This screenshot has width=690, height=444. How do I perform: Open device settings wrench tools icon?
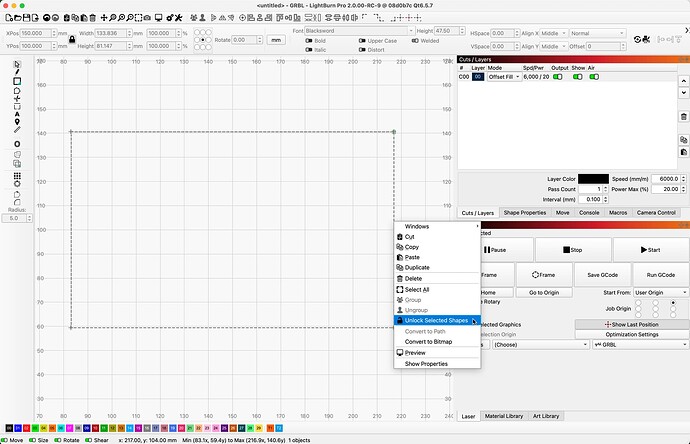tap(178, 18)
